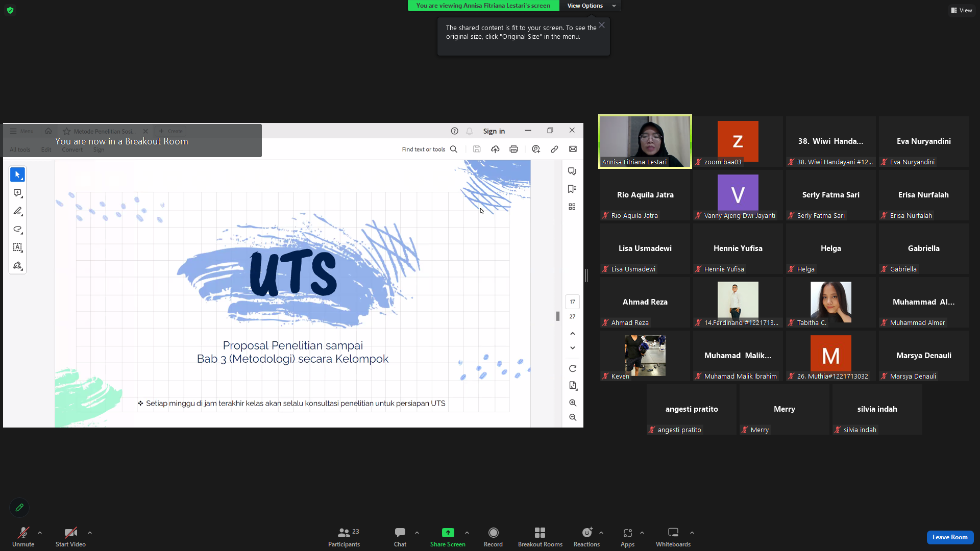This screenshot has height=551, width=980.
Task: Open the fill and sign pen tool
Action: [17, 265]
